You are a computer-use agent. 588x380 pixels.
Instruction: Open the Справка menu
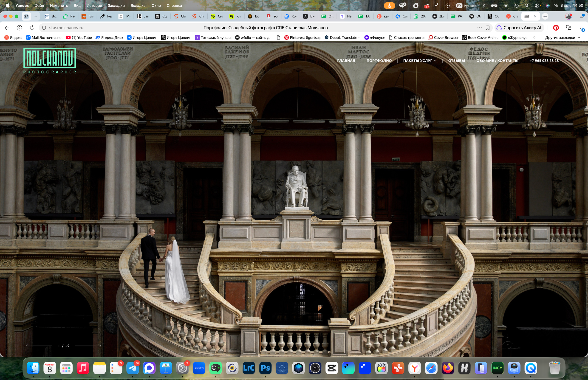pyautogui.click(x=174, y=6)
